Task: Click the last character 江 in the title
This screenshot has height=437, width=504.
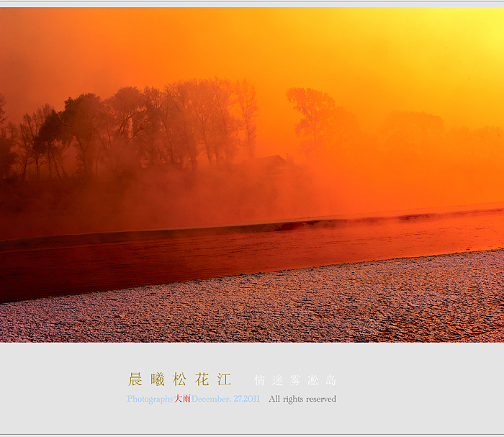Action: coord(224,379)
